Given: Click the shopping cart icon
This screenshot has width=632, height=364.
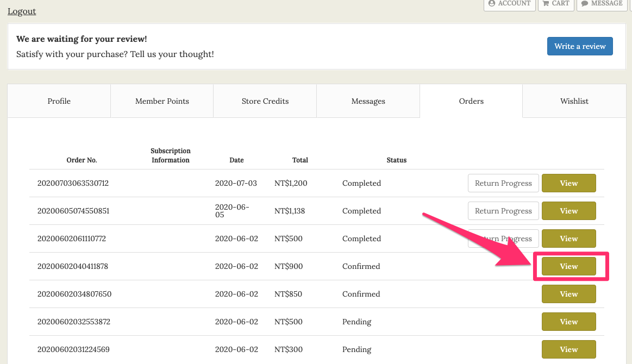Looking at the screenshot, I should (x=546, y=3).
